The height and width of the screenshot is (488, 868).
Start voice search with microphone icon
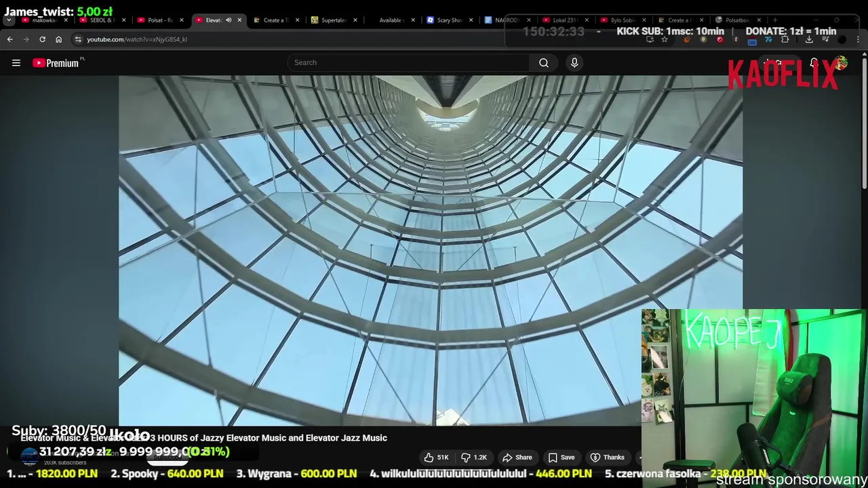pos(574,63)
